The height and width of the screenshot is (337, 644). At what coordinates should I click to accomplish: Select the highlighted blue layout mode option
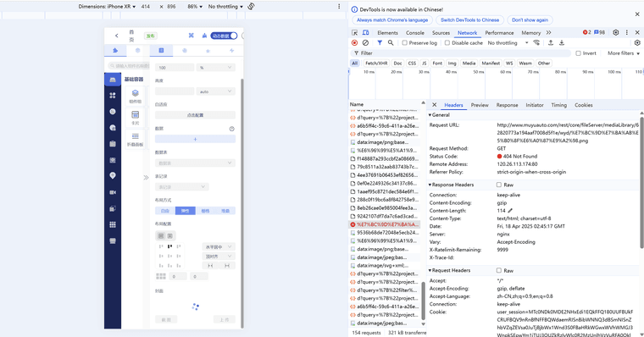pyautogui.click(x=186, y=211)
